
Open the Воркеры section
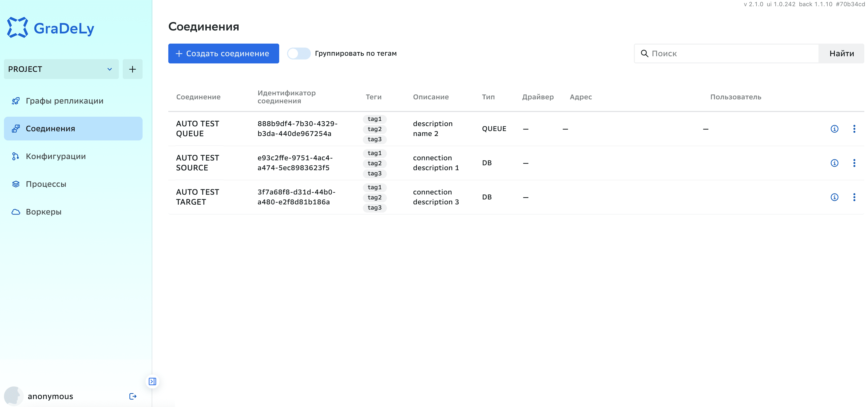click(44, 212)
